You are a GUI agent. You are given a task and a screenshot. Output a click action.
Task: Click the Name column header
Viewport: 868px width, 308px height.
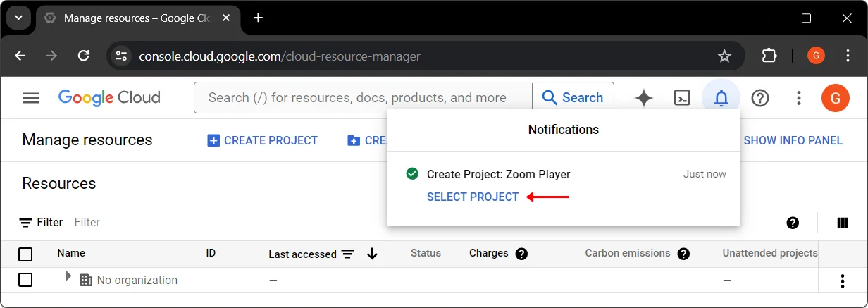[71, 253]
